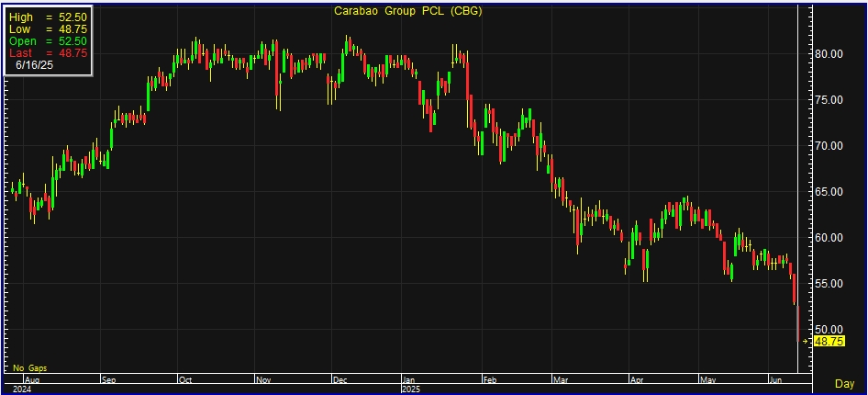This screenshot has width=868, height=395.
Task: Click the 2025 year label
Action: click(x=411, y=389)
